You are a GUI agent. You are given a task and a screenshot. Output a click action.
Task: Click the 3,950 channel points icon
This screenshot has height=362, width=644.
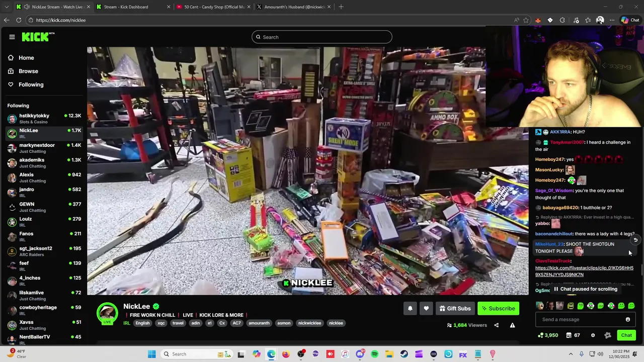coord(547,335)
